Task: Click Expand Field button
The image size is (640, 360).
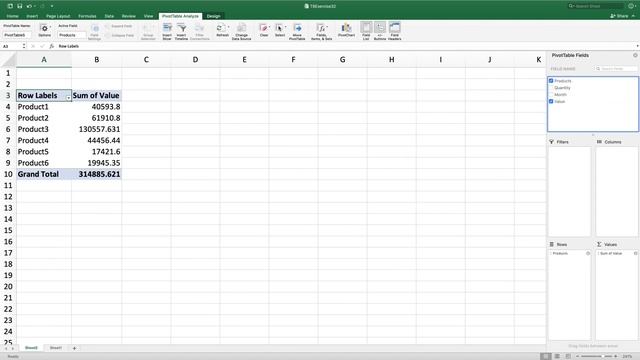Action: tap(119, 26)
